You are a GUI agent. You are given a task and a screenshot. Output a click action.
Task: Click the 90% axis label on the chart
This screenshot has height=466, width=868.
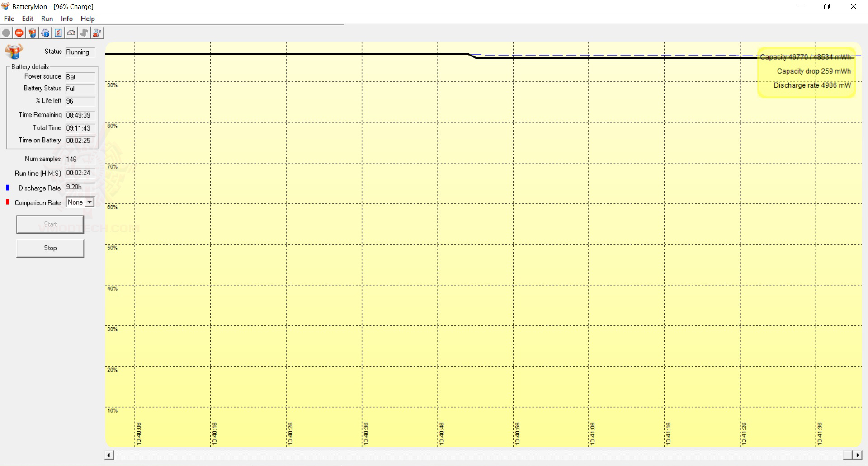[x=112, y=85]
